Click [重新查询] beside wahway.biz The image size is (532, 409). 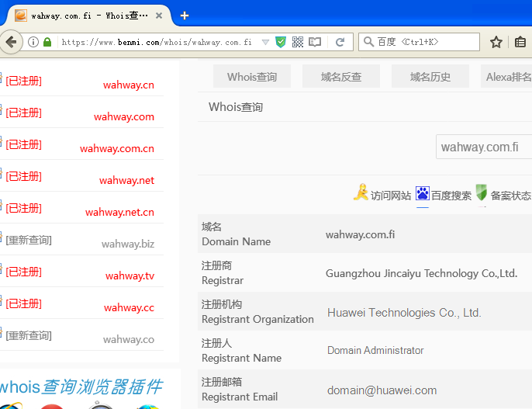pos(29,240)
